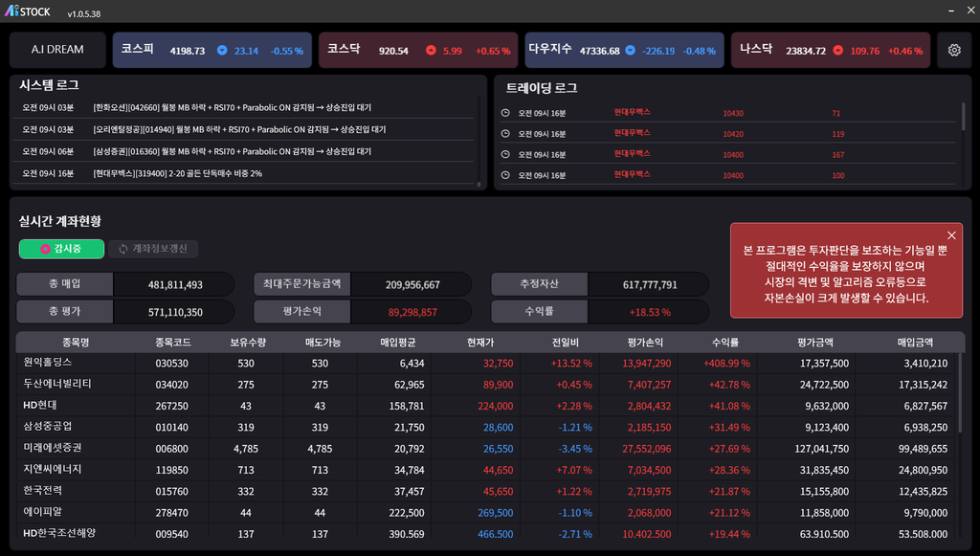
Task: Sort holdings by 평가손익 column header
Action: [x=646, y=342]
